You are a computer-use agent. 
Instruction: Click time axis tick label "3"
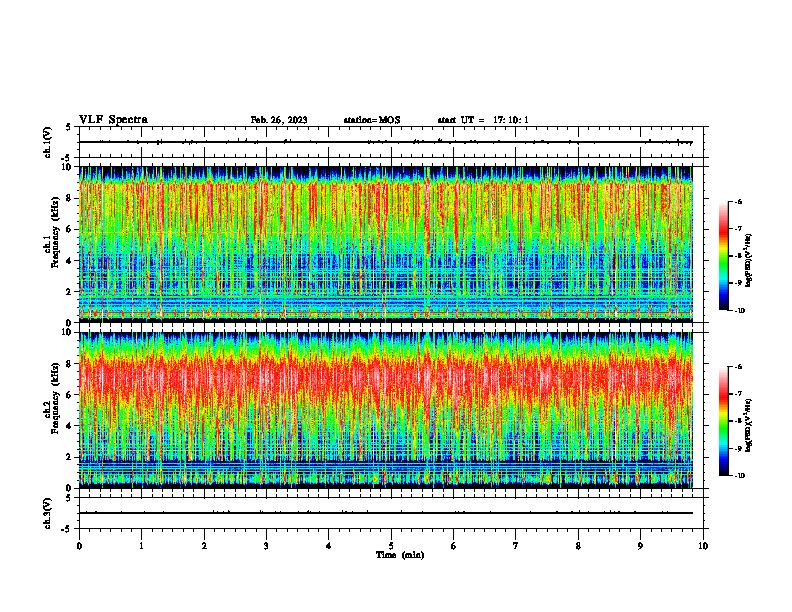coord(266,546)
